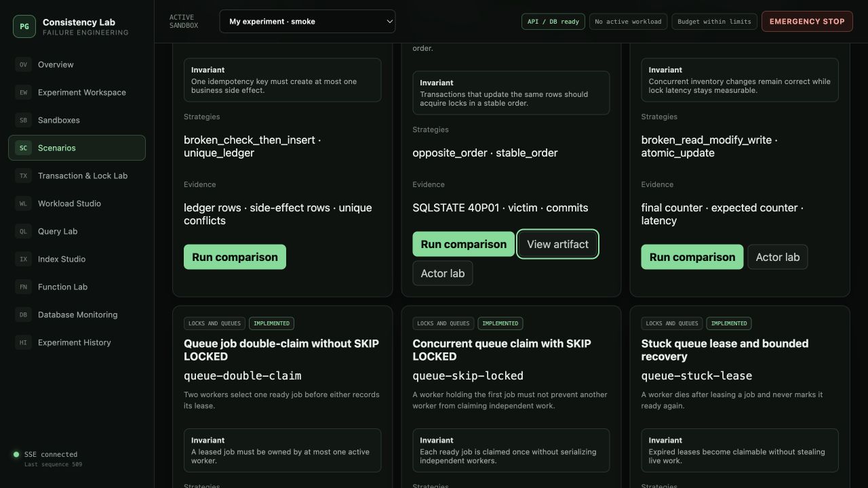Screen dimensions: 868x488
Task: Run comparison for the inventory counter scenario
Action: click(x=692, y=257)
